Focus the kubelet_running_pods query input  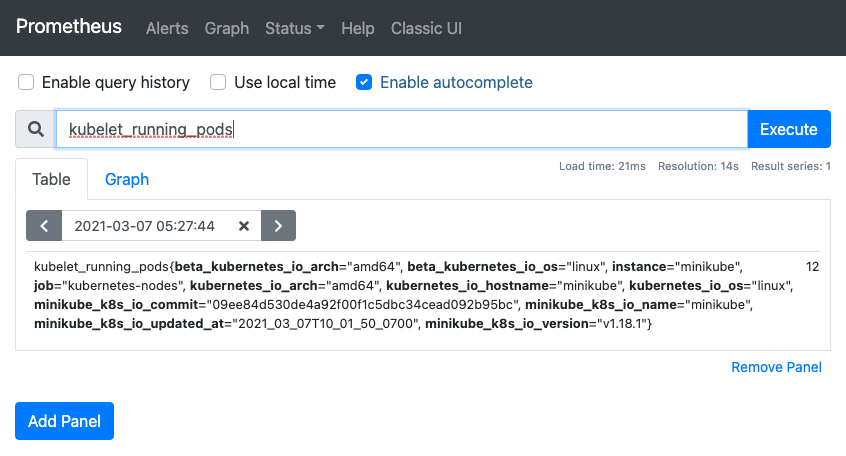pos(402,129)
